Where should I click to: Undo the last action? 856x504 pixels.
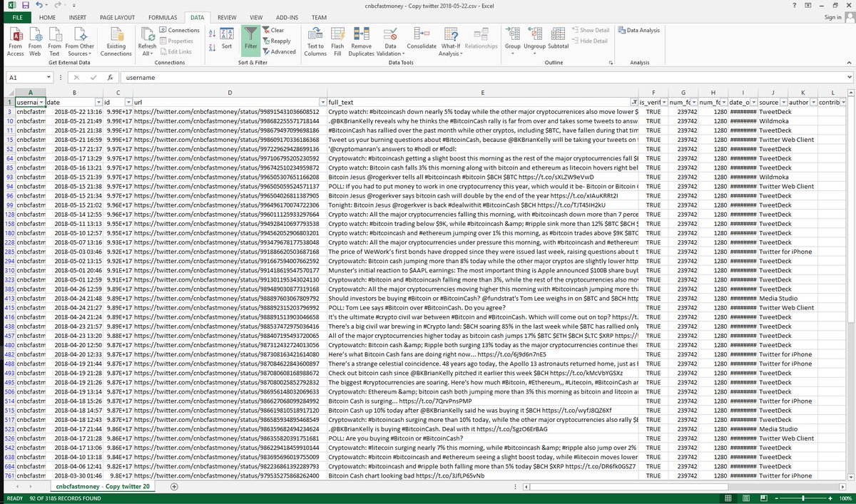pos(41,5)
